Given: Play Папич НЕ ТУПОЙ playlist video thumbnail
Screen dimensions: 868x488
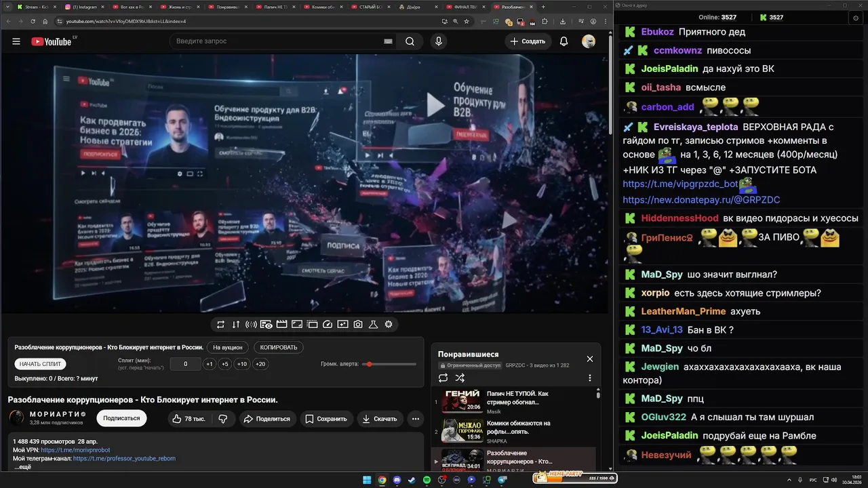Looking at the screenshot, I should click(462, 401).
